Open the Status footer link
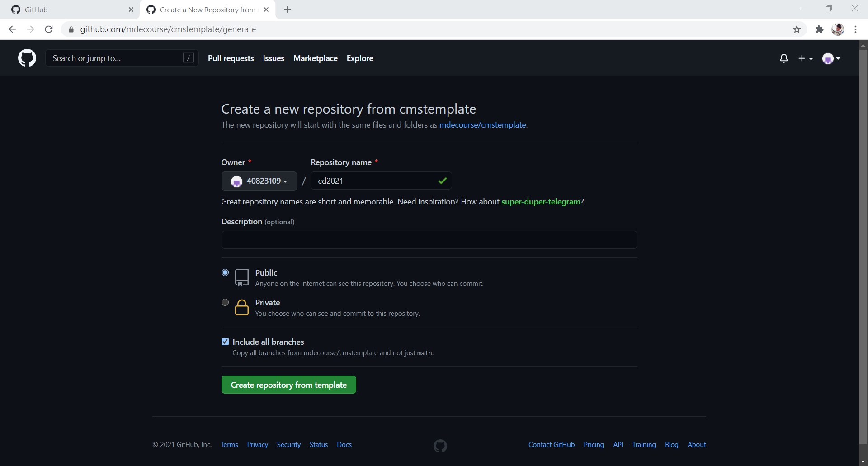Image resolution: width=868 pixels, height=466 pixels. click(x=319, y=445)
